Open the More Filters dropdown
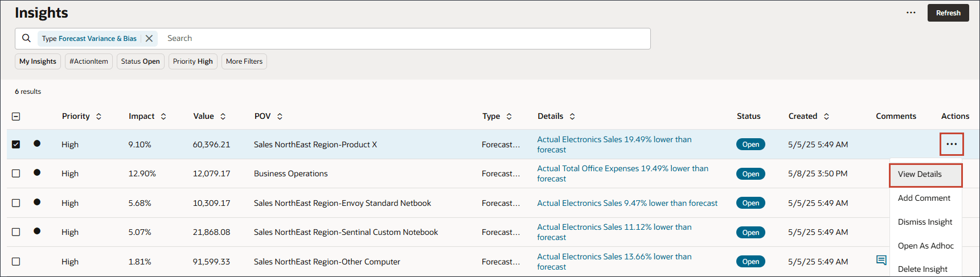The height and width of the screenshot is (277, 980). (x=244, y=61)
